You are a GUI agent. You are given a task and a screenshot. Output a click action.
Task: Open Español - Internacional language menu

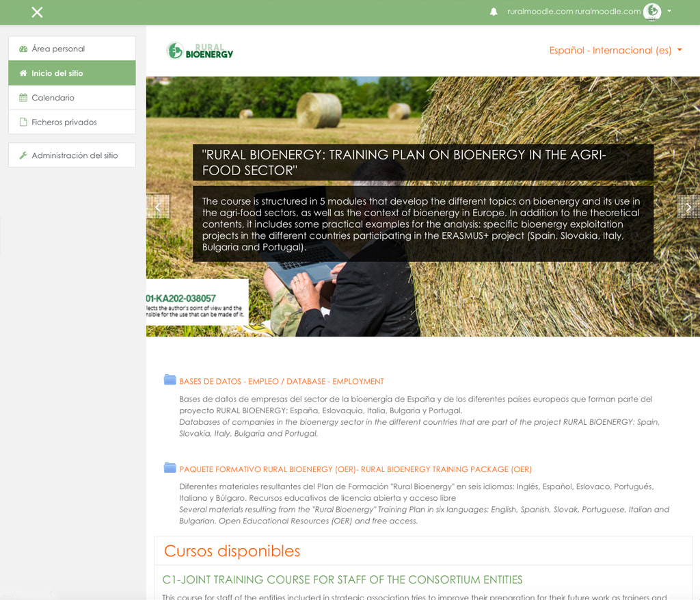coord(615,51)
